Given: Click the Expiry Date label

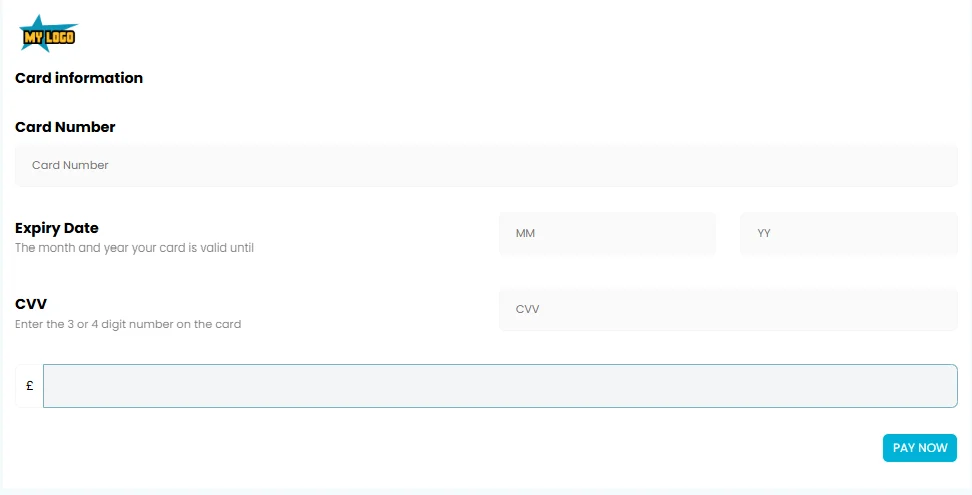Looking at the screenshot, I should point(57,228).
